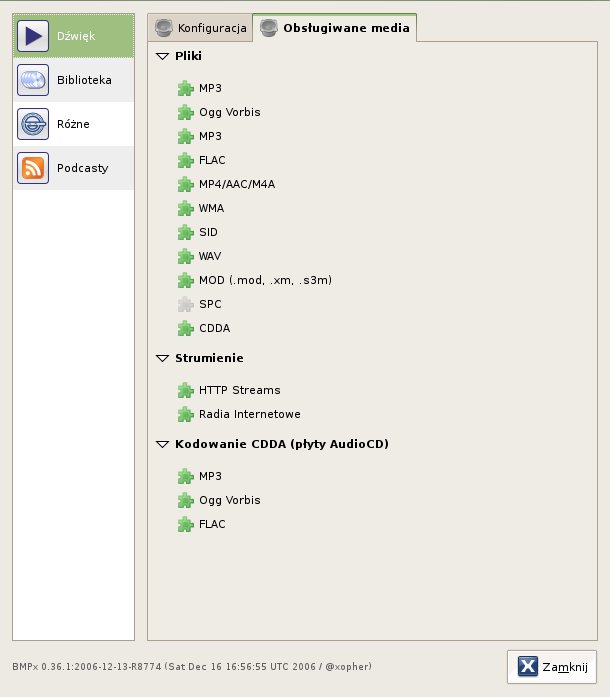Open the Podcasty RSS feed icon
This screenshot has width=610, height=697.
pos(33,168)
